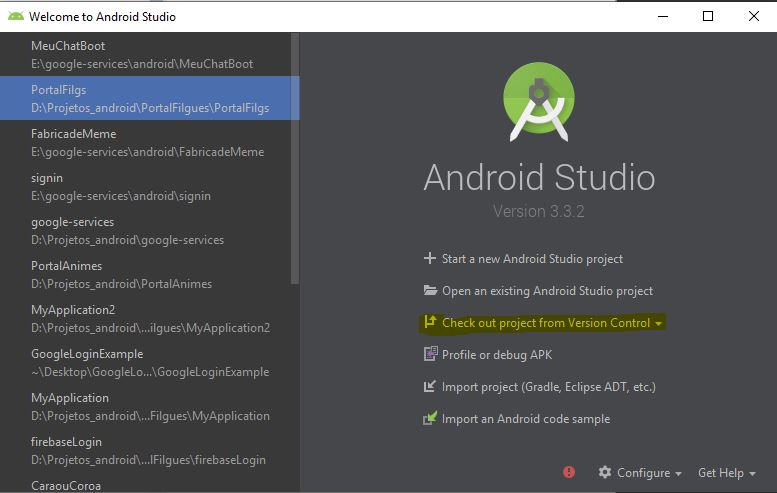Click path E:\google-services\android\FabricadeMeme
The image size is (777, 493).
(x=147, y=152)
